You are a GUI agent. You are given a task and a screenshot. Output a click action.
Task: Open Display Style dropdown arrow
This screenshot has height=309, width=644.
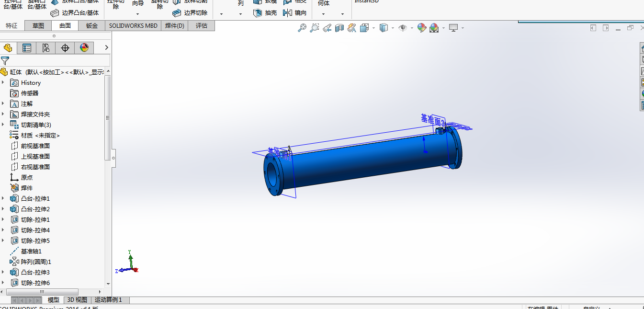coord(393,28)
